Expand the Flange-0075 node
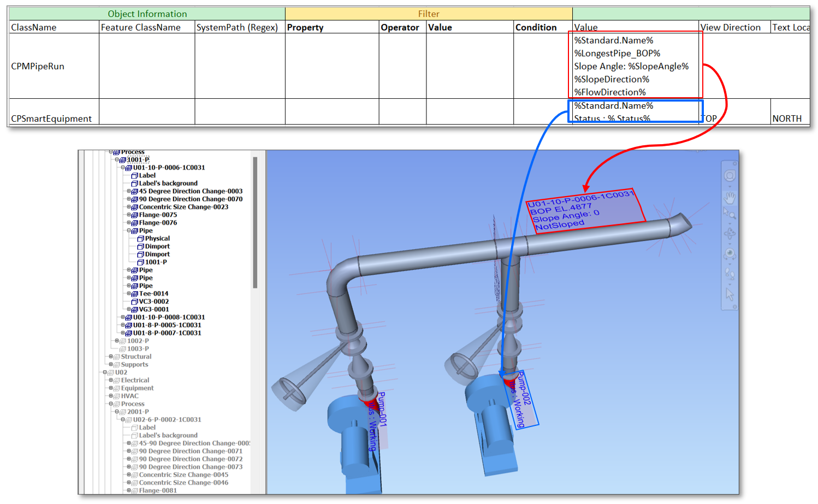Image resolution: width=818 pixels, height=504 pixels. coord(128,215)
